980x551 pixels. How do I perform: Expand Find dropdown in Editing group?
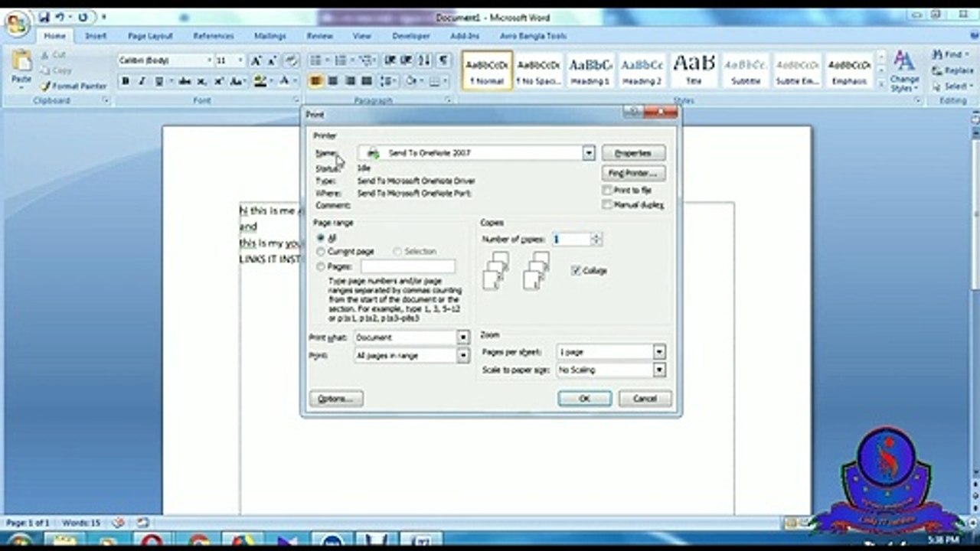tap(966, 55)
